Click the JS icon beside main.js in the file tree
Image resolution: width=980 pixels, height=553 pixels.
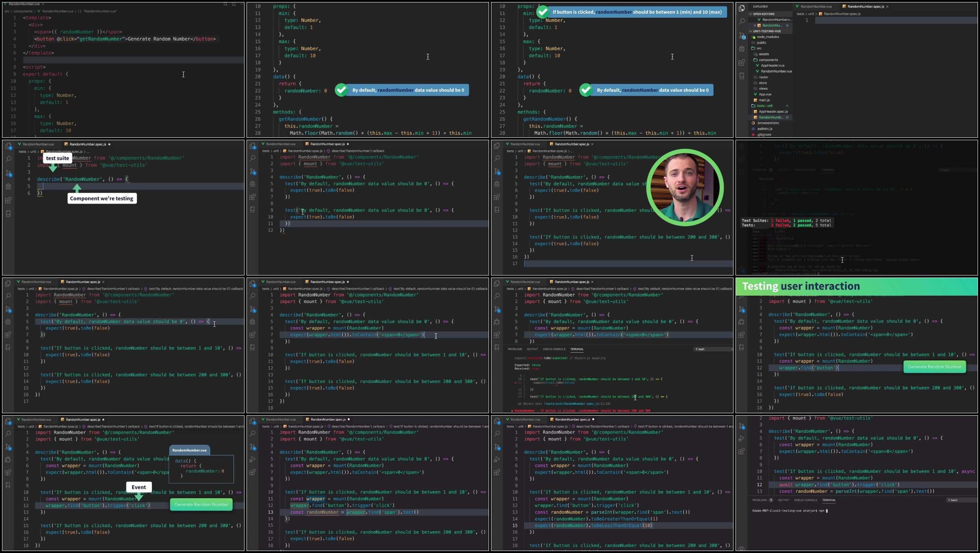pyautogui.click(x=755, y=100)
